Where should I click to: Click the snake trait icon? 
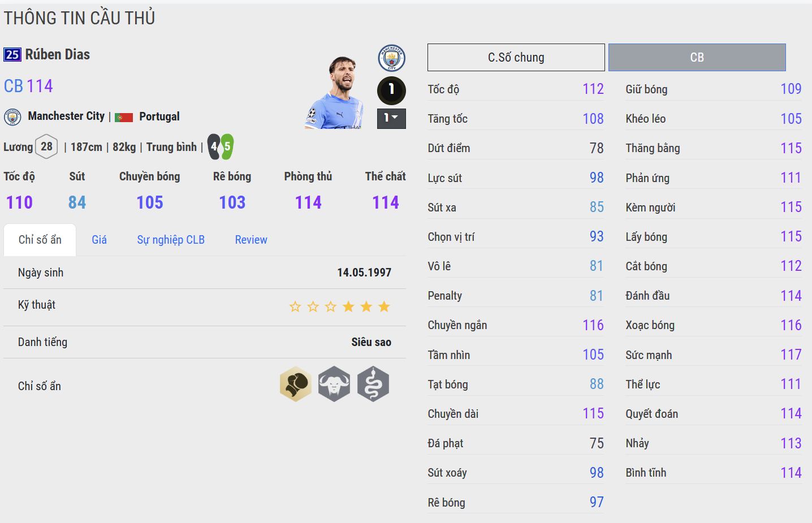click(x=373, y=384)
